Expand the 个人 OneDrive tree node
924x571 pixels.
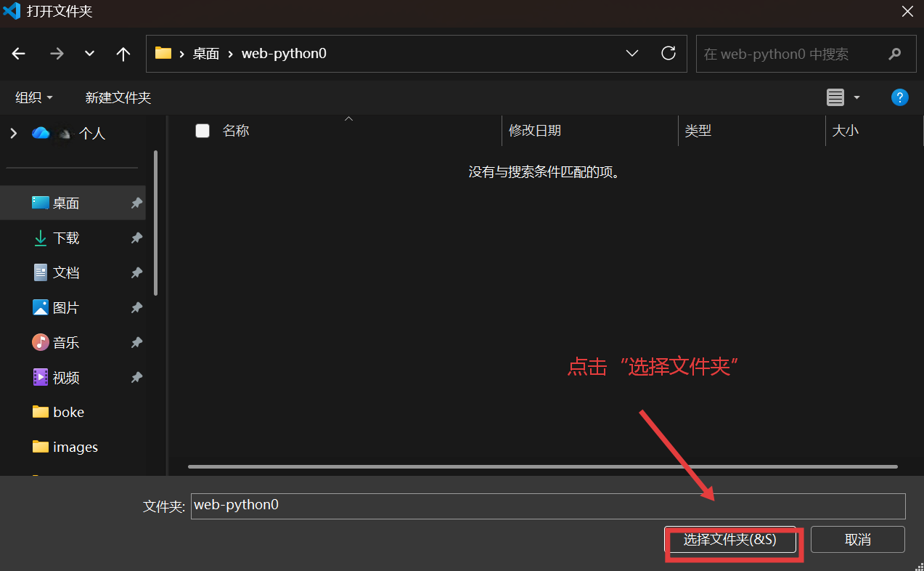[13, 133]
